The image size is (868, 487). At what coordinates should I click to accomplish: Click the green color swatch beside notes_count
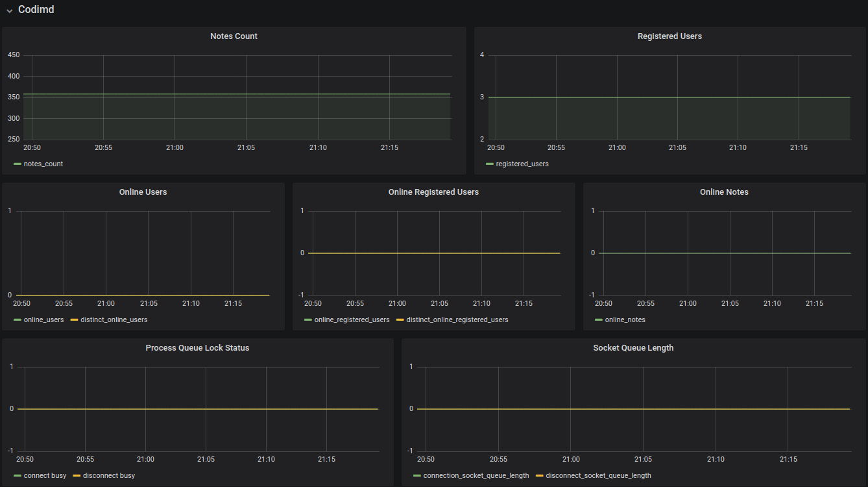point(18,164)
